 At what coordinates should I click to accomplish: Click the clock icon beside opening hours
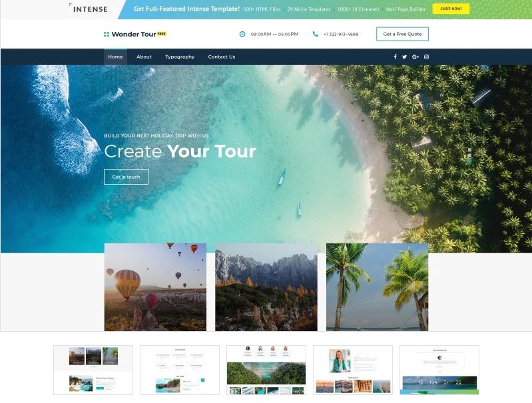(x=242, y=34)
